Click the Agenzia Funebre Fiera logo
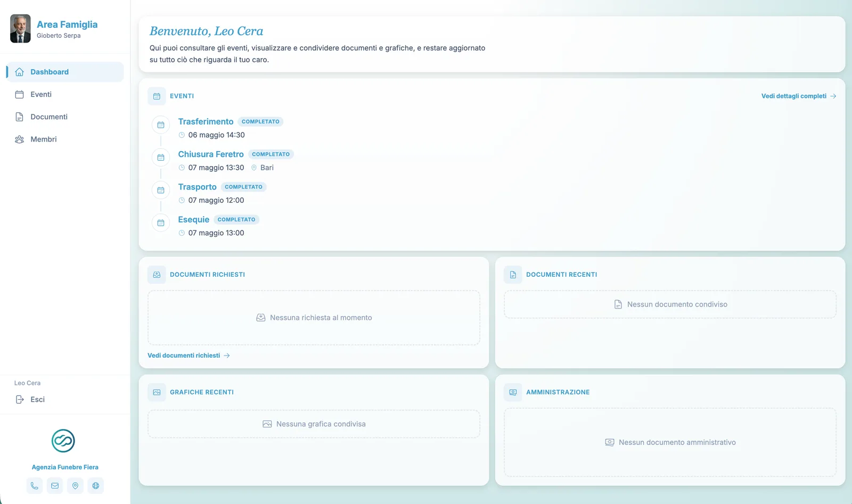Image resolution: width=852 pixels, height=504 pixels. pyautogui.click(x=63, y=441)
